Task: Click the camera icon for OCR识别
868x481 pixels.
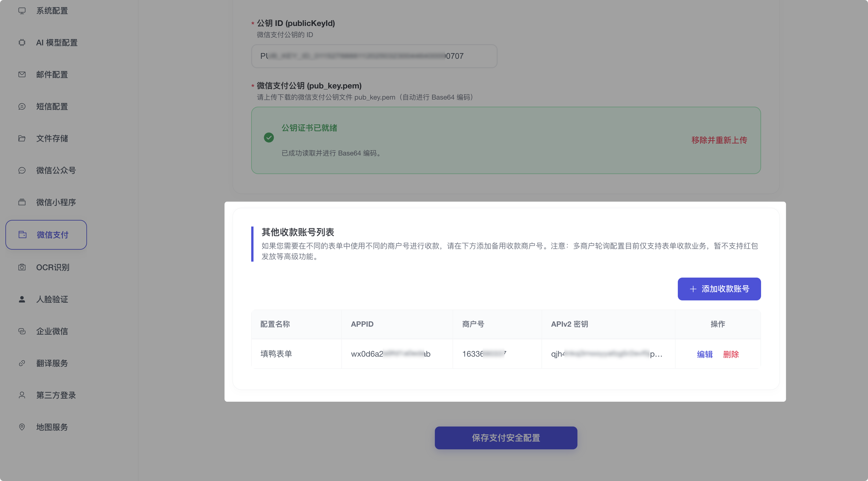Action: tap(22, 267)
